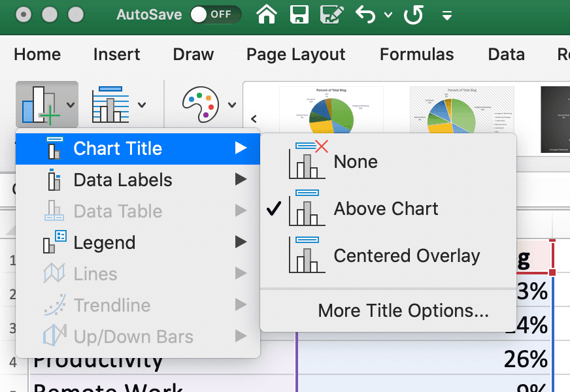Click the Undo arrow icon
Viewport: 570px width, 392px height.
pos(365,14)
